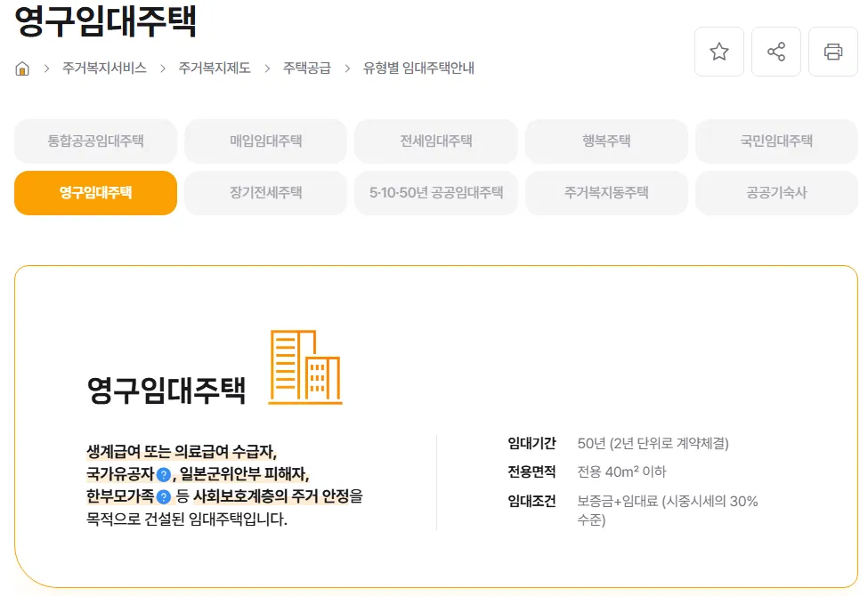868x596 pixels.
Task: Switch to 공공기숙사 tab
Action: tap(776, 192)
